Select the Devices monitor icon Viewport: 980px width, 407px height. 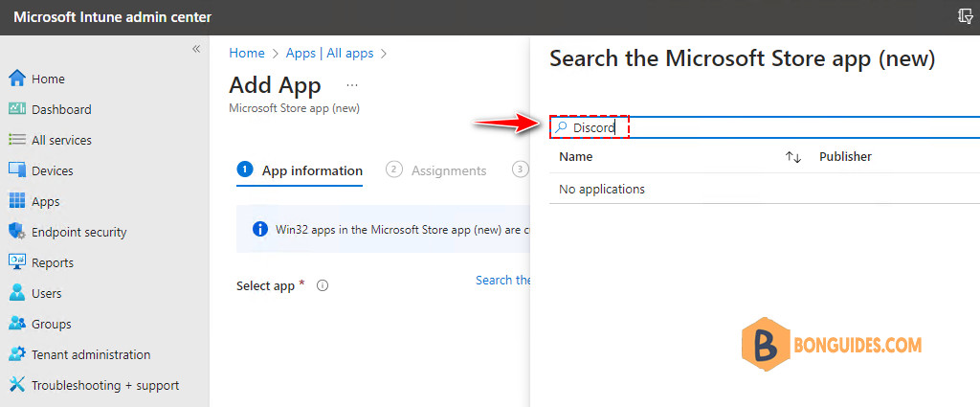pos(17,170)
